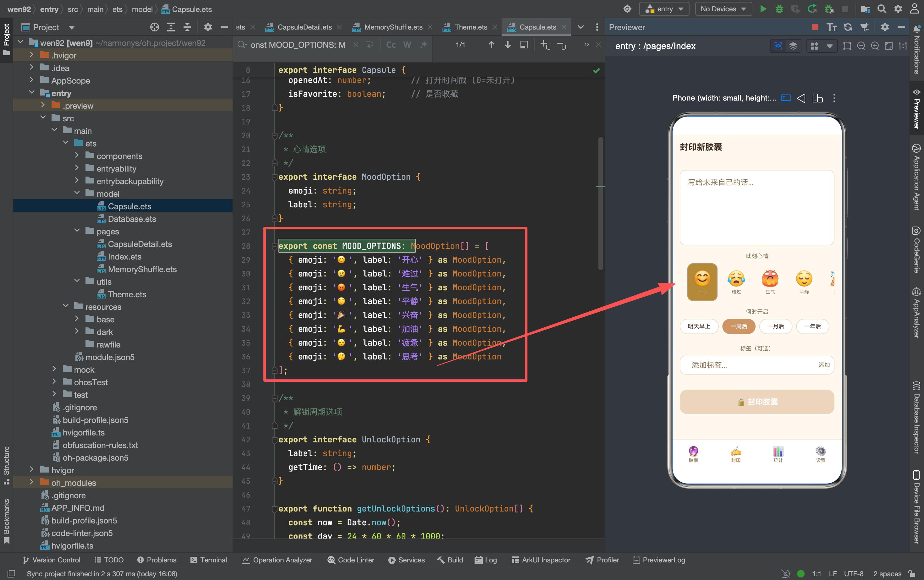
Task: Collapse the resources folder
Action: click(66, 306)
